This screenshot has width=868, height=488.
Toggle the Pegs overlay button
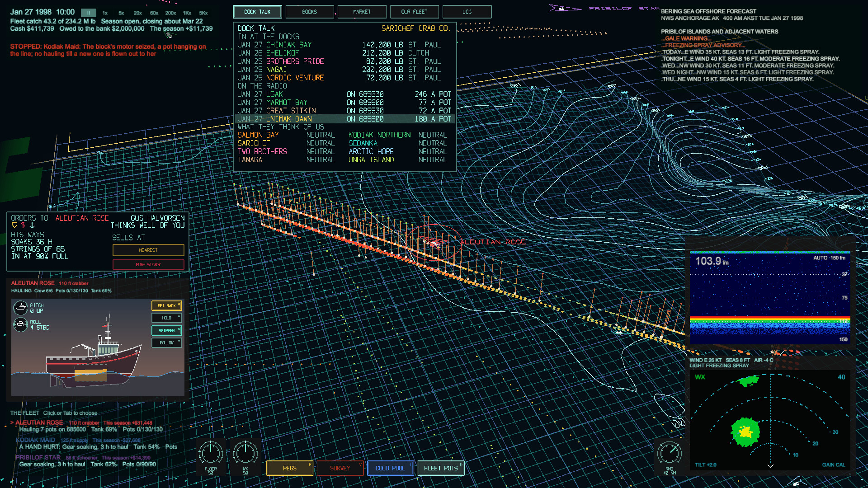click(x=290, y=468)
